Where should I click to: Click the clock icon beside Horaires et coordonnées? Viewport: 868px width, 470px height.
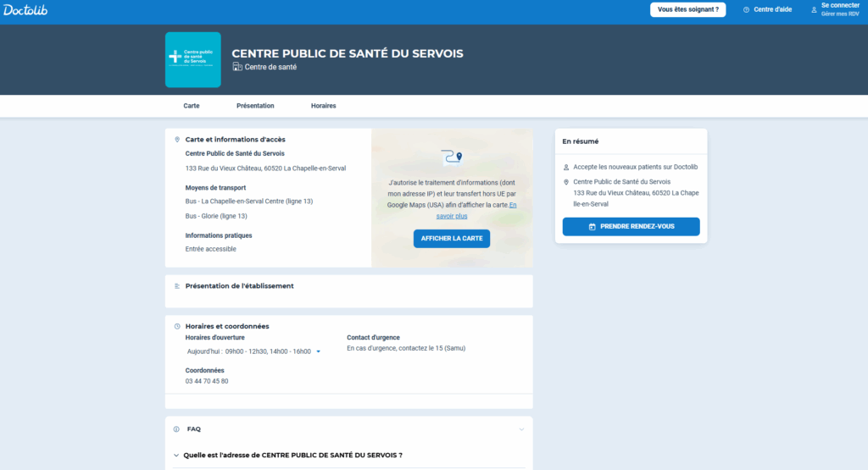tap(176, 326)
